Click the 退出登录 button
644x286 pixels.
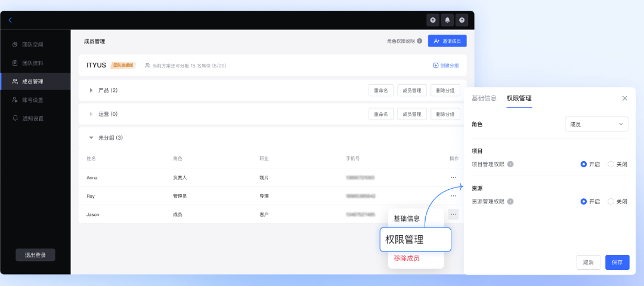(x=35, y=255)
